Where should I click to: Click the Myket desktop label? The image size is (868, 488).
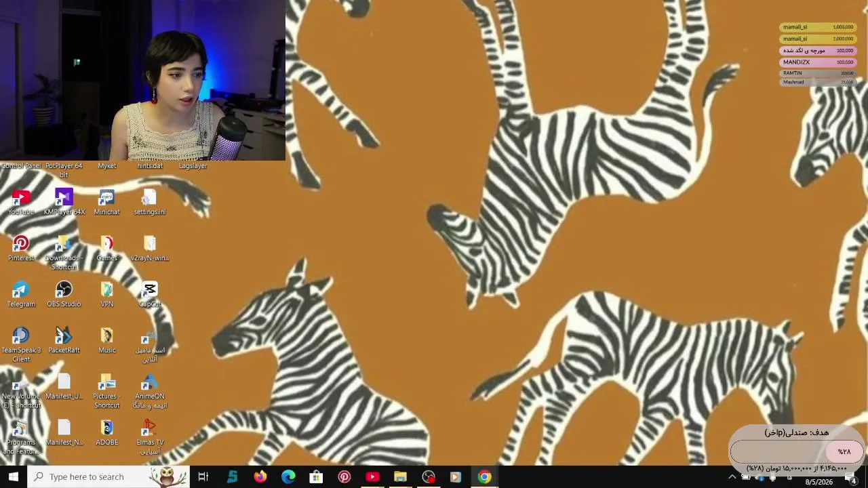pyautogui.click(x=107, y=166)
